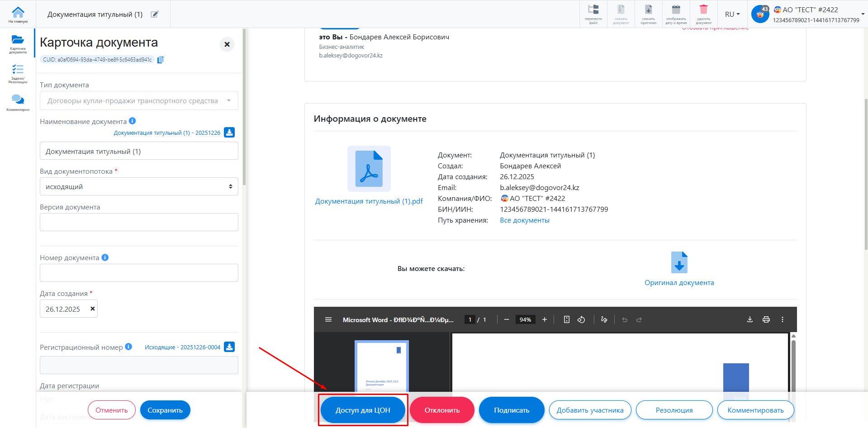The width and height of the screenshot is (868, 428).
Task: Rotate the PDF page using rotate icon
Action: pos(581,319)
